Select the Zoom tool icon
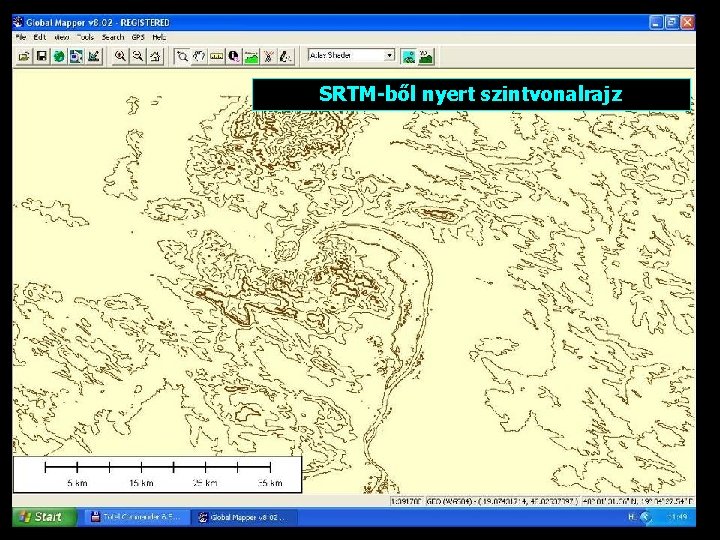720x540 pixels. click(x=182, y=56)
